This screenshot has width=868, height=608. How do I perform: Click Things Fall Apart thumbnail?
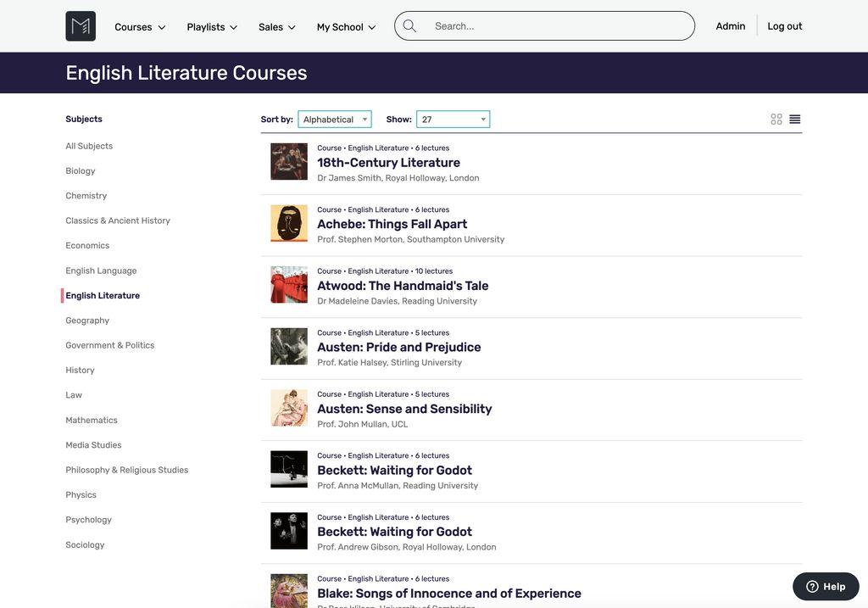(x=289, y=223)
